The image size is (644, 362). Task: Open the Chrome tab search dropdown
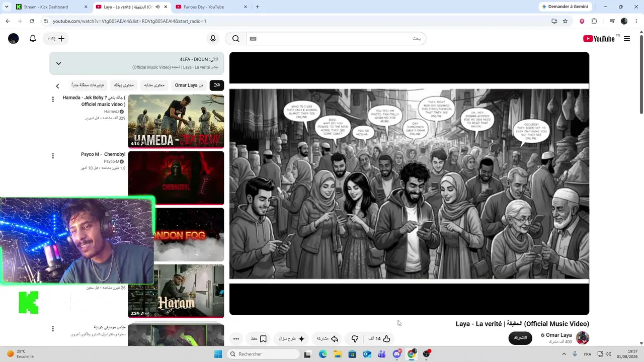[7, 7]
